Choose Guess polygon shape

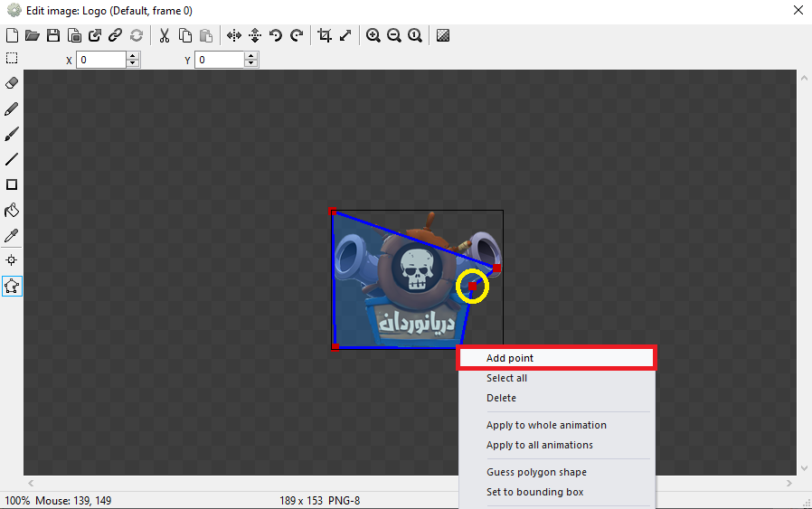click(557, 472)
